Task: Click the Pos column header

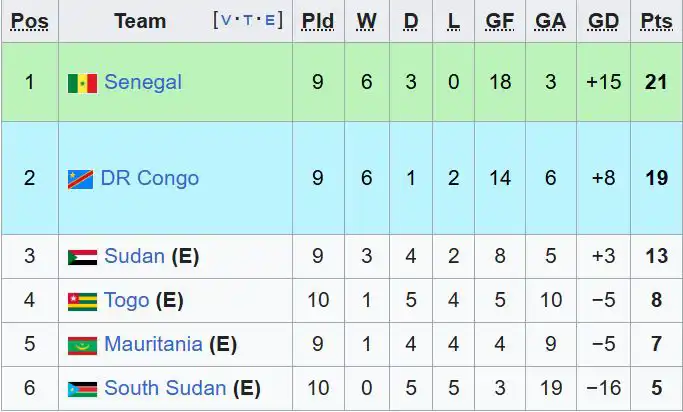Action: pyautogui.click(x=29, y=21)
